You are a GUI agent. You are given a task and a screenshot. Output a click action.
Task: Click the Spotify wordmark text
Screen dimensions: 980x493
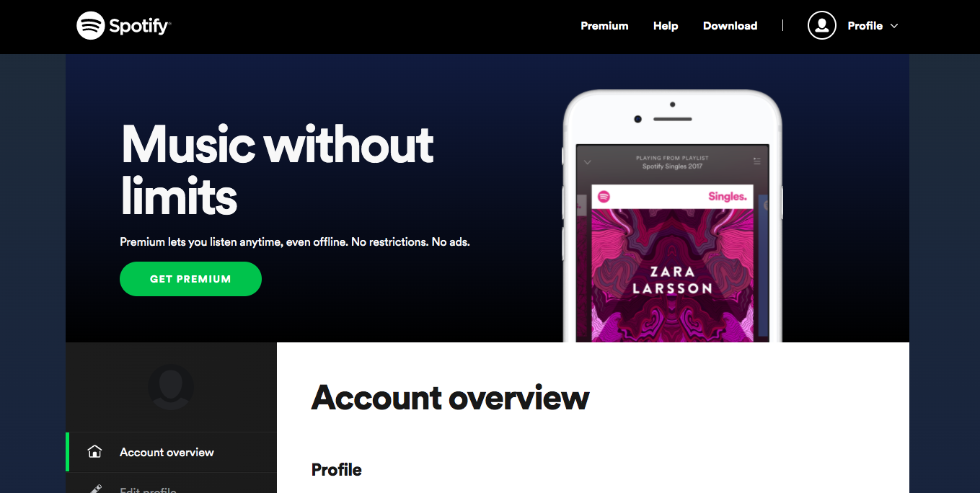(140, 27)
